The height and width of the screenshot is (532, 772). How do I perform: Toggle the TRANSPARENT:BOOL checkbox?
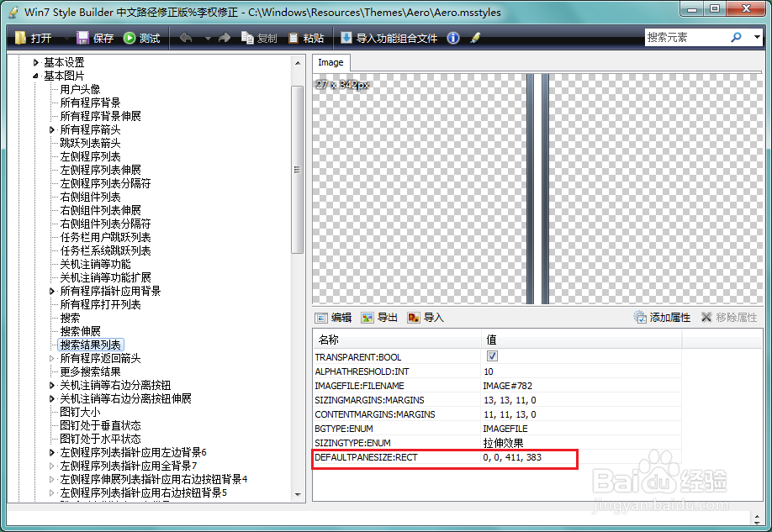pos(492,357)
